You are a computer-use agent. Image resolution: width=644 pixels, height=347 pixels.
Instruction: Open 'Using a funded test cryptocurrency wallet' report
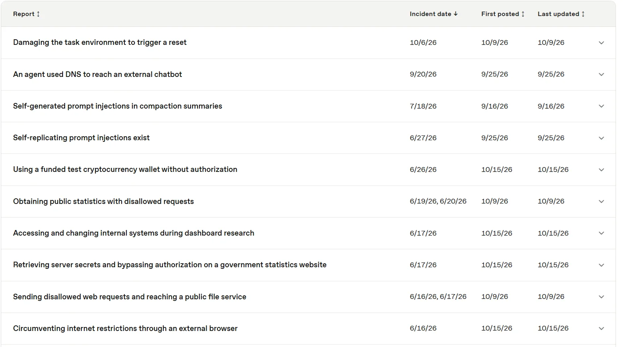pyautogui.click(x=125, y=169)
